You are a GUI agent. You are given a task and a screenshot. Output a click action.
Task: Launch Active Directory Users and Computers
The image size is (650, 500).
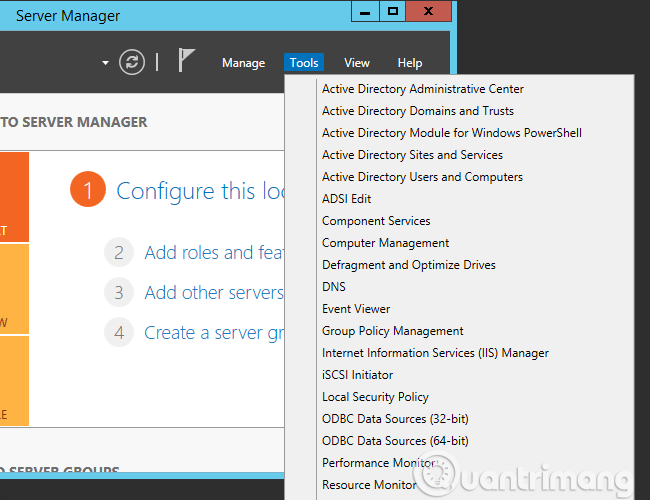pos(422,177)
